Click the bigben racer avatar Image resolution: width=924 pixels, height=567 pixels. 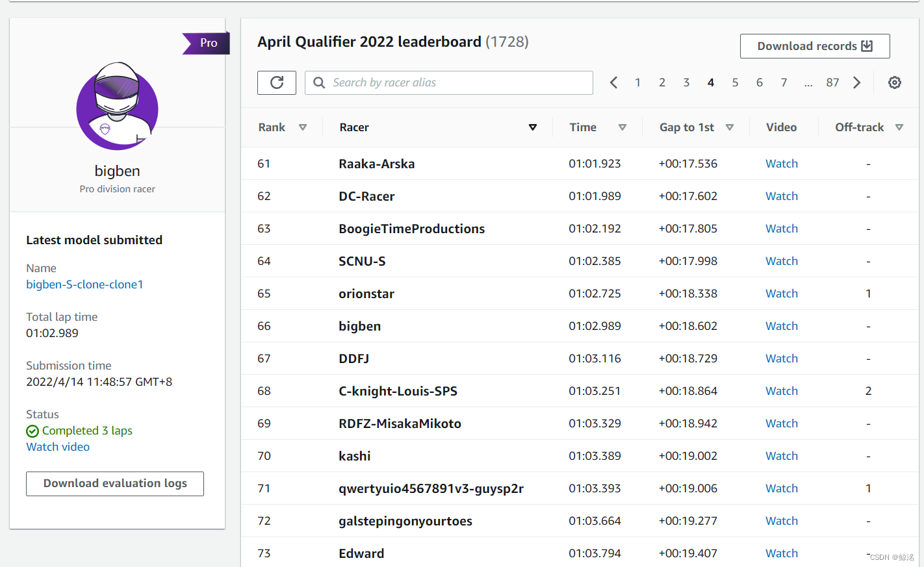click(117, 107)
